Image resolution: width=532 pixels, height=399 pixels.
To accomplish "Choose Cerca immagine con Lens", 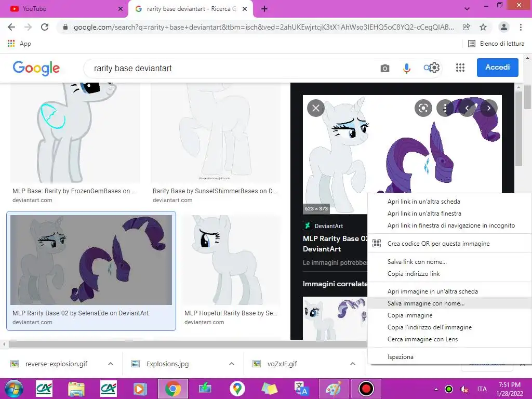I will [449, 339].
